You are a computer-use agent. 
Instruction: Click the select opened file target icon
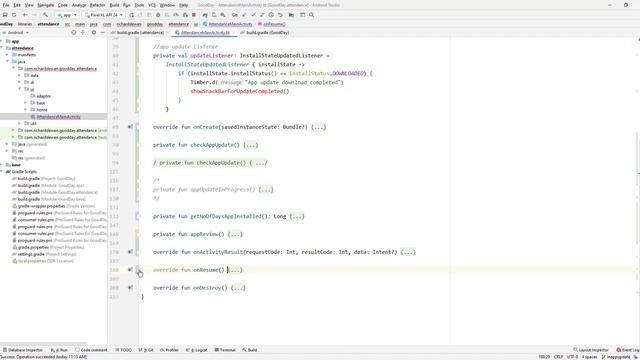[x=73, y=32]
